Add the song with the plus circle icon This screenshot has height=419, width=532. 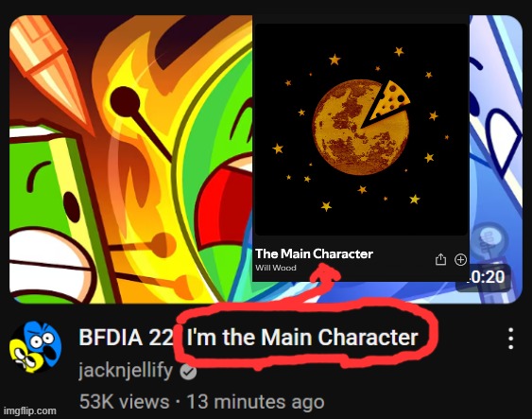point(460,260)
